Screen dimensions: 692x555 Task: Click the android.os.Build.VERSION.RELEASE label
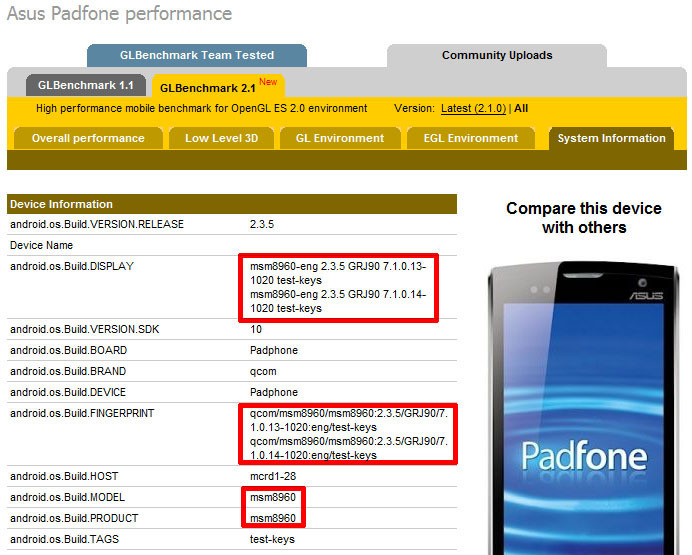tap(97, 224)
